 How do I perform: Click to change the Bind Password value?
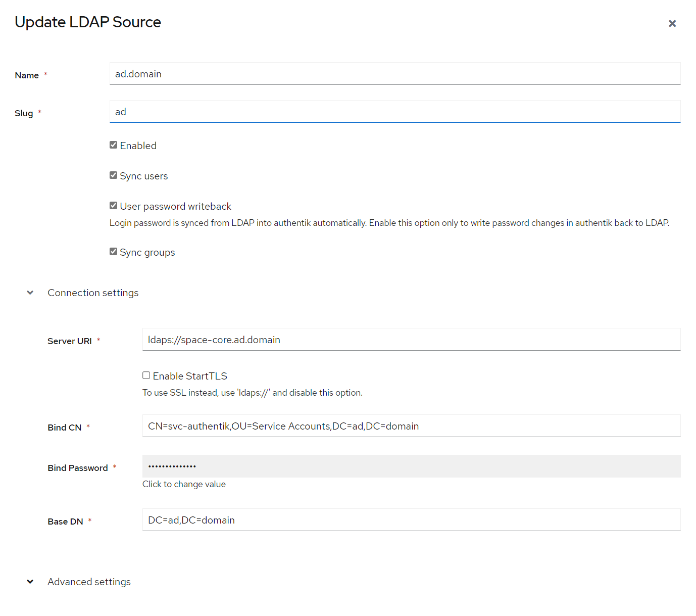click(184, 484)
